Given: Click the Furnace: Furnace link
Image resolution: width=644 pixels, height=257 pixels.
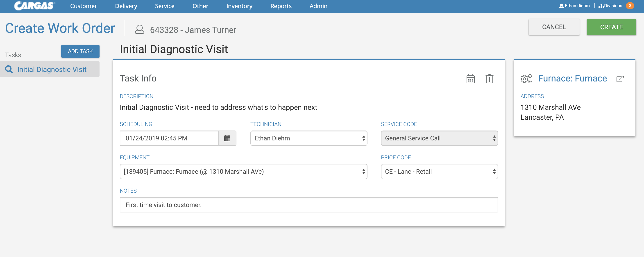Looking at the screenshot, I should 572,78.
